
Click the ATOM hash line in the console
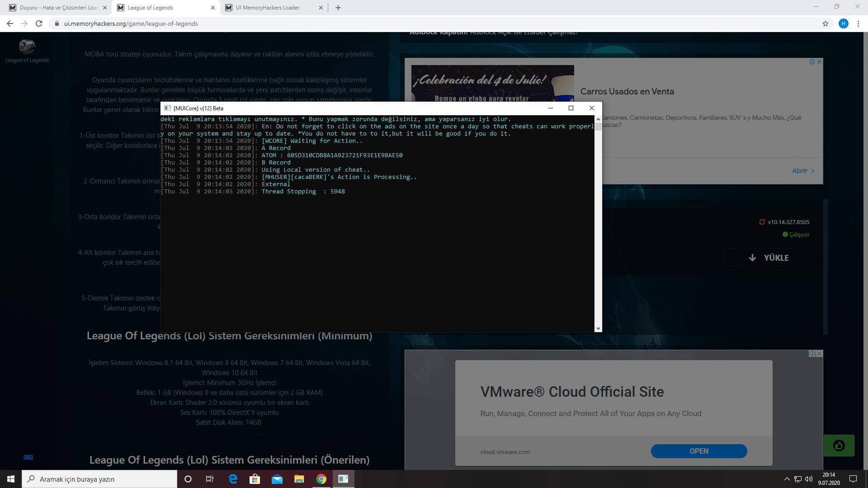coord(332,155)
